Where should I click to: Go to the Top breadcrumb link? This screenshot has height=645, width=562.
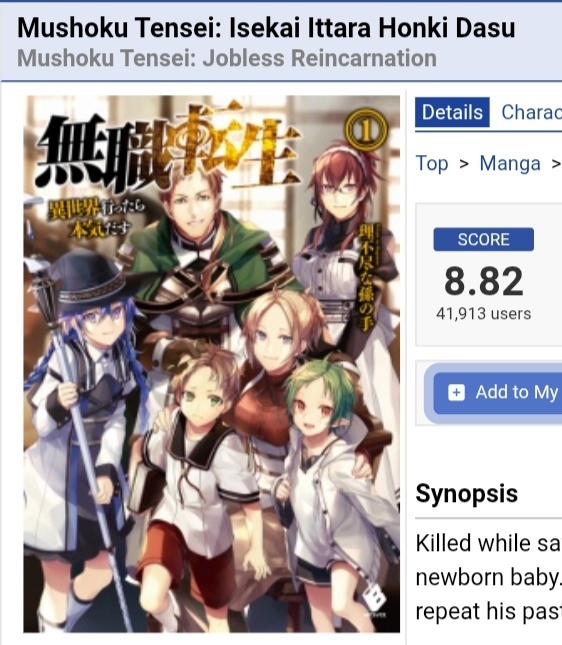pos(432,163)
